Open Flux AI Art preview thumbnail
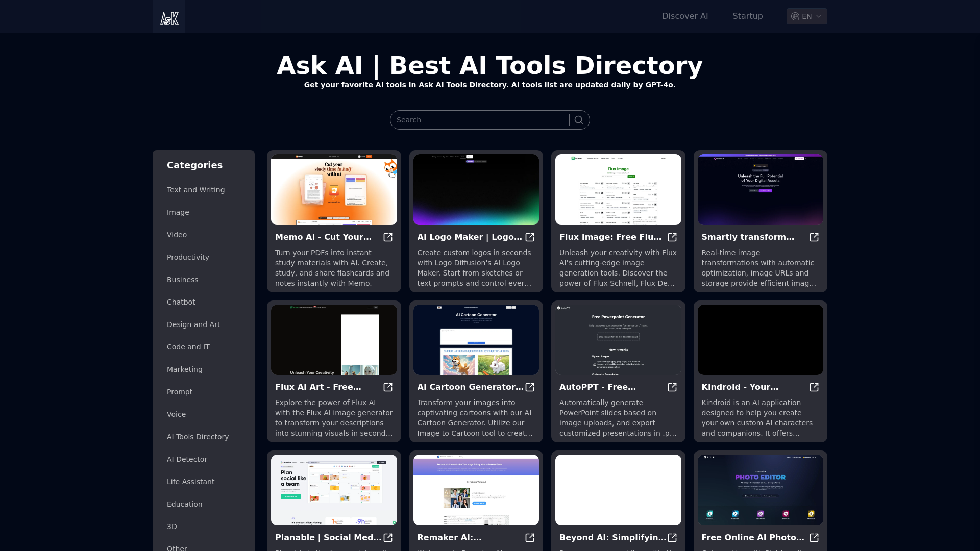 tap(334, 340)
